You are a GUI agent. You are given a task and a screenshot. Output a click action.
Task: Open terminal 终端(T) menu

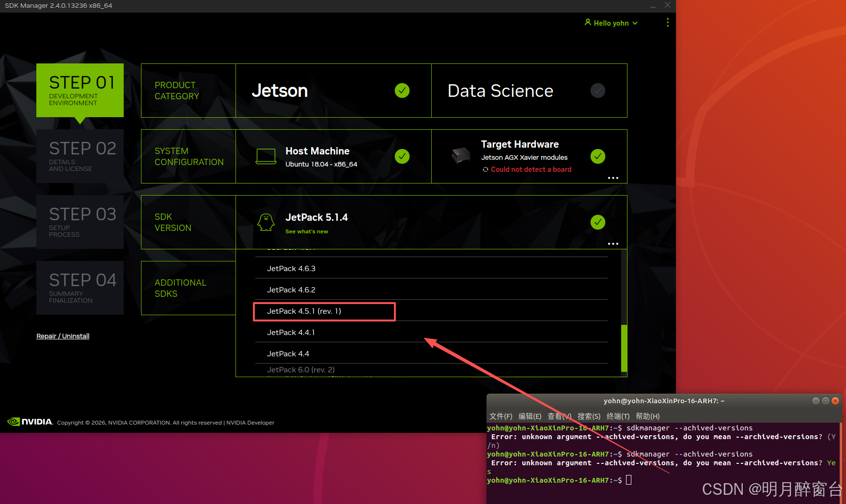click(618, 416)
